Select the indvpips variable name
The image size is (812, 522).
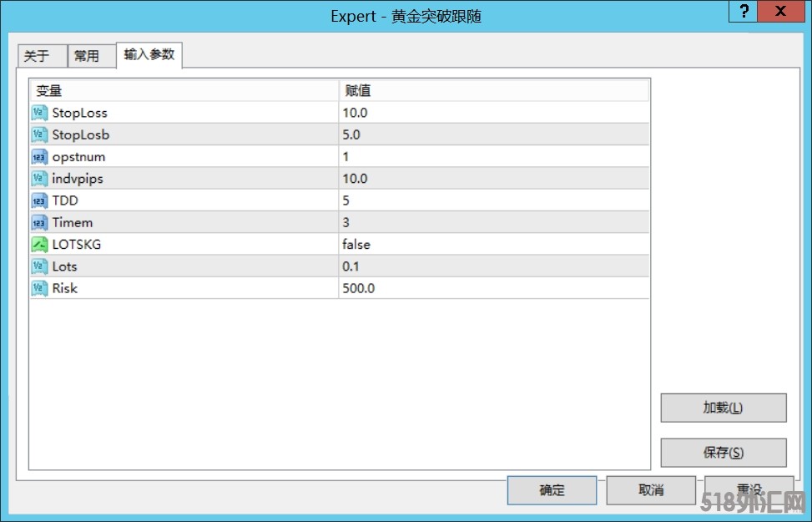coord(78,179)
